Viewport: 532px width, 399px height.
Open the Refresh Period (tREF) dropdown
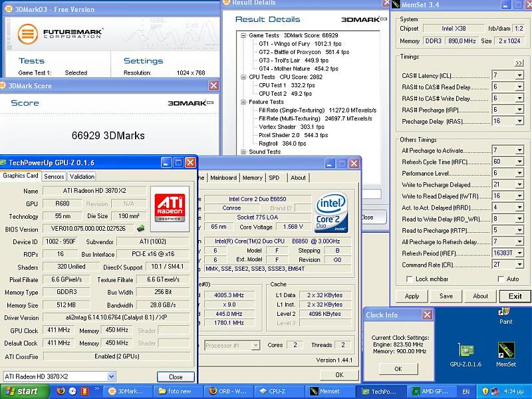click(x=519, y=253)
